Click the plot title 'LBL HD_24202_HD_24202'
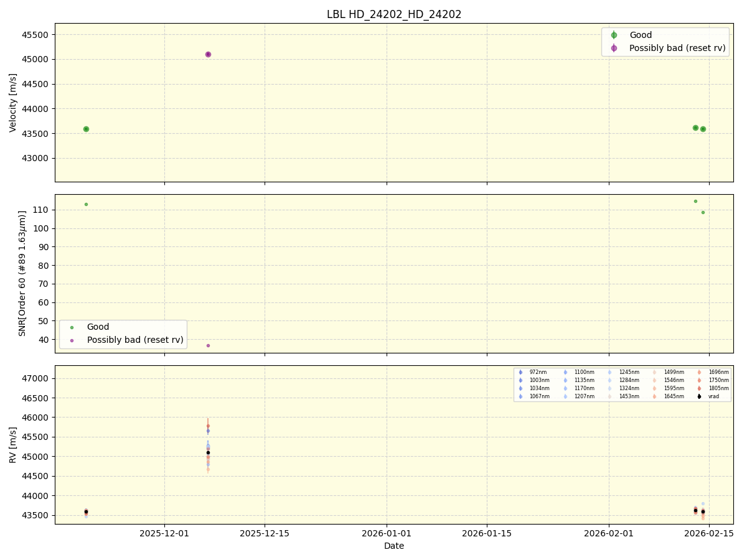Screen dimensions: 747x560 [x=394, y=14]
